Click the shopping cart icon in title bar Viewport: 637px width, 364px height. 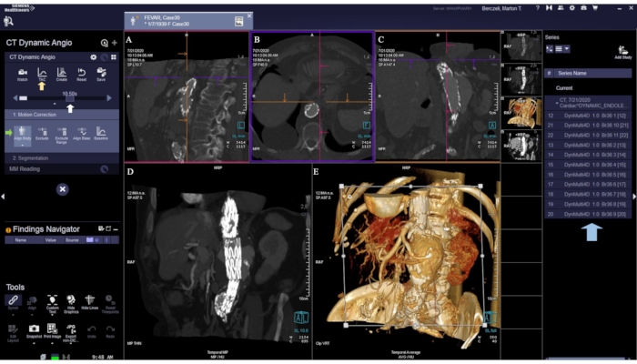point(595,7)
